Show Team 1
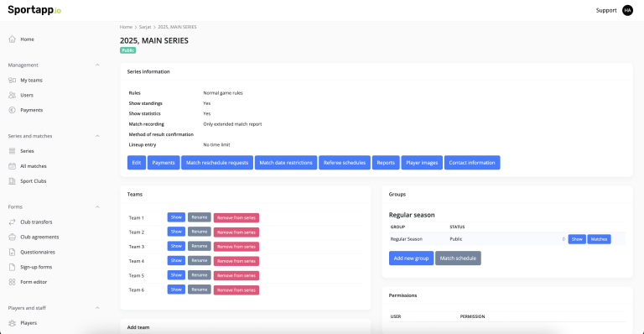644x334 pixels. [176, 217]
